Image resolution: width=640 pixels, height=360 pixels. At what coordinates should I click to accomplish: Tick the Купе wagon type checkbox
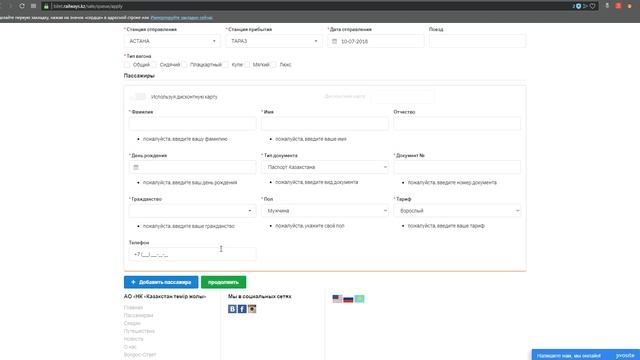click(226, 64)
